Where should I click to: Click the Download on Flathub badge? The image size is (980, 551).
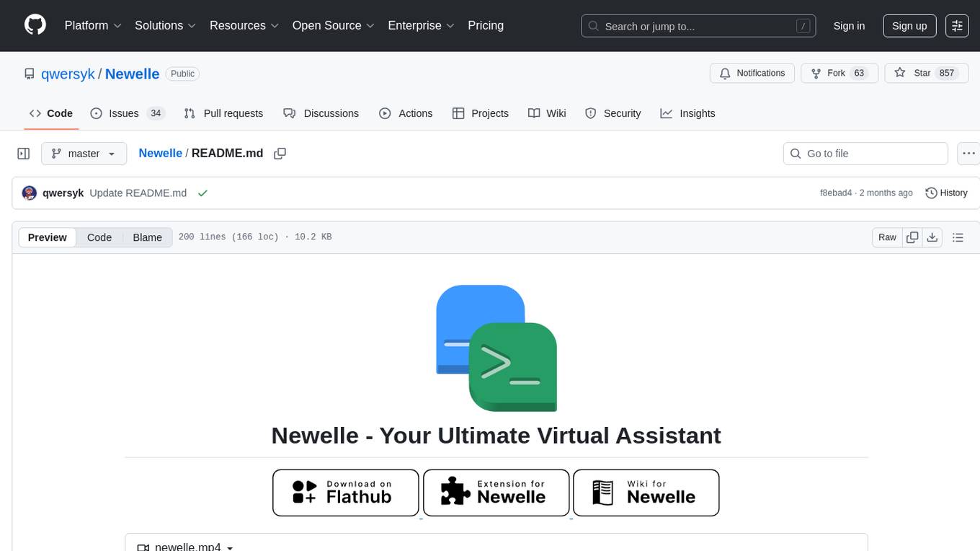346,493
